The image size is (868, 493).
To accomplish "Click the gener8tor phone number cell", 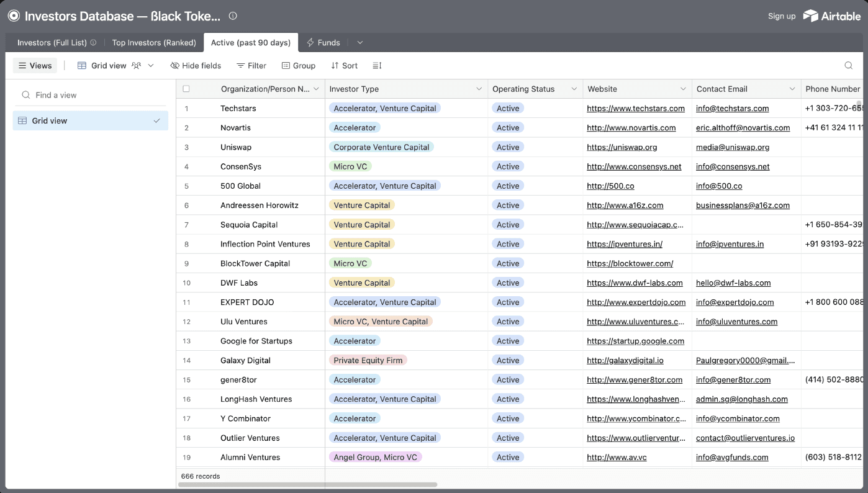I will coord(833,379).
